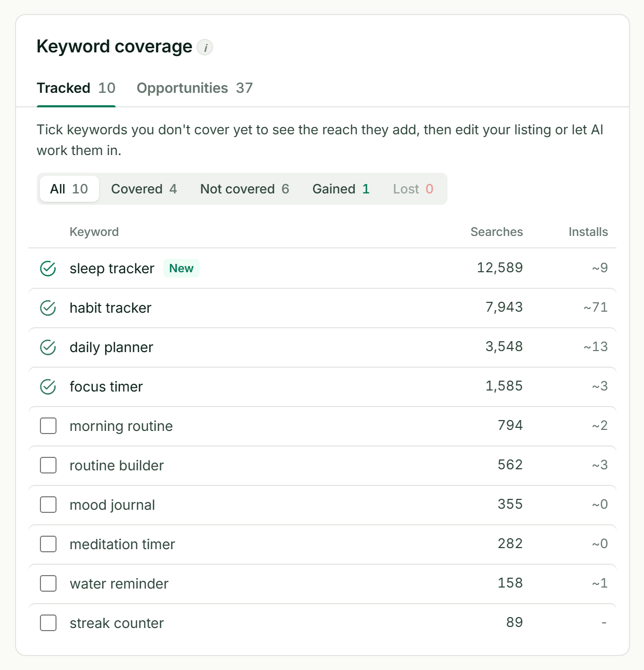Image resolution: width=644 pixels, height=670 pixels.
Task: Select the streak counter keyword text
Action: [117, 623]
